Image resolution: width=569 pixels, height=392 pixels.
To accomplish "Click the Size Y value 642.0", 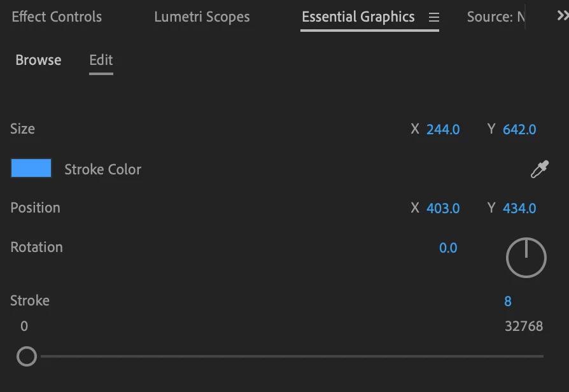I will 519,129.
